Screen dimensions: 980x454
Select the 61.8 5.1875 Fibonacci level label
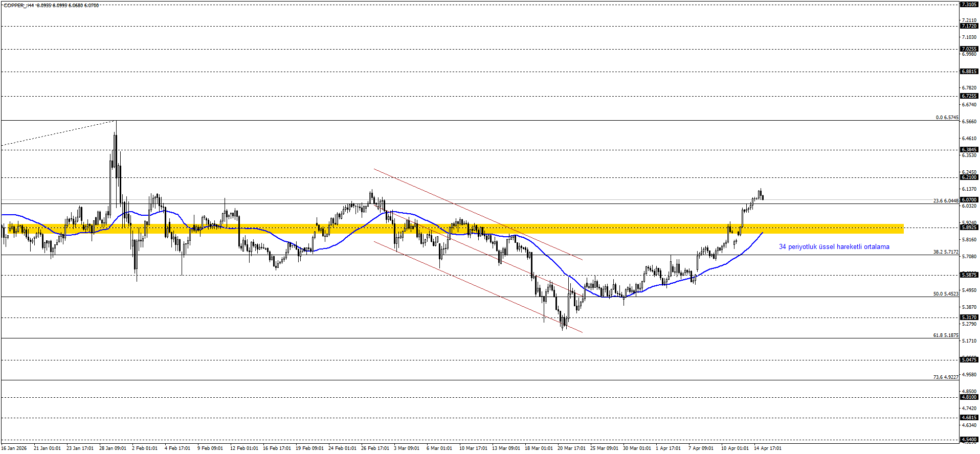946,335
